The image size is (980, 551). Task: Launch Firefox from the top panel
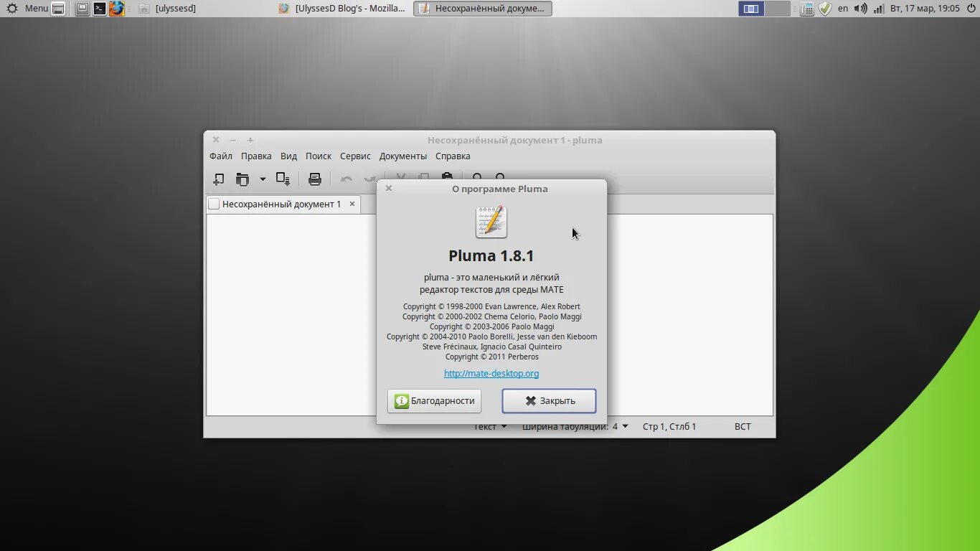point(116,9)
